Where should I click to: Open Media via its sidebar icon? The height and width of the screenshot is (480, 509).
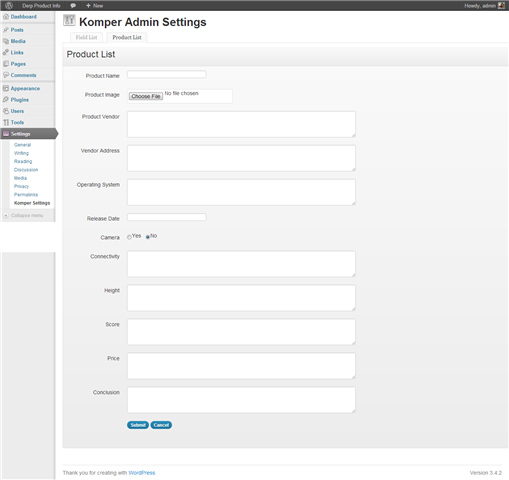(6, 41)
